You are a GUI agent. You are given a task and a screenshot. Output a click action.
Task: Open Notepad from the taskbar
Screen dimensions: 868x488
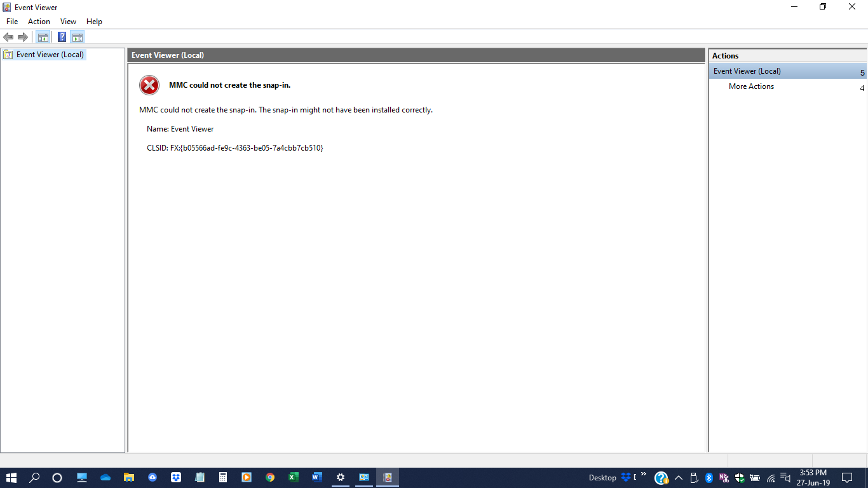200,477
